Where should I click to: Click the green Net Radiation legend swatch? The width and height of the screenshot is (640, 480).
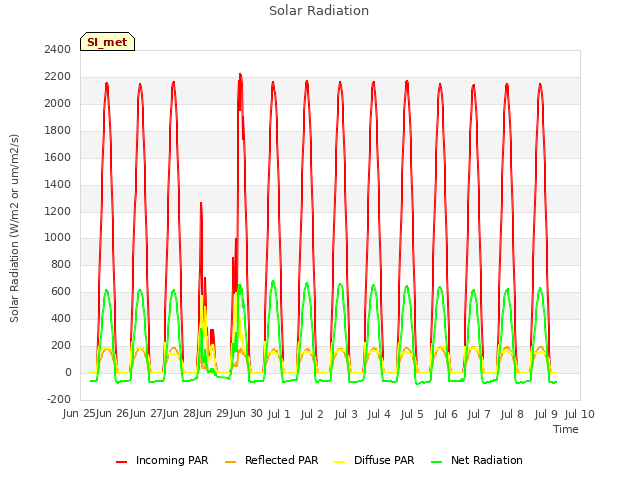(437, 461)
